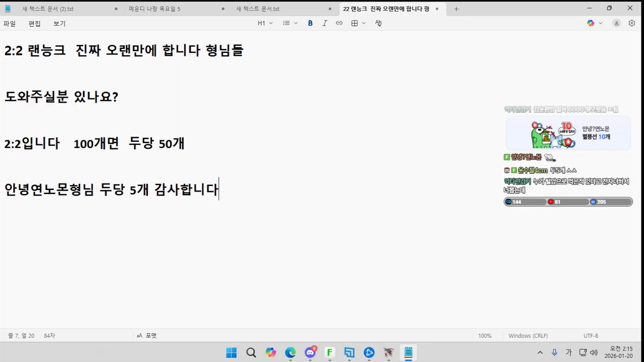644x362 pixels.
Task: Click the 61 counter with red icon
Action: [x=568, y=202]
